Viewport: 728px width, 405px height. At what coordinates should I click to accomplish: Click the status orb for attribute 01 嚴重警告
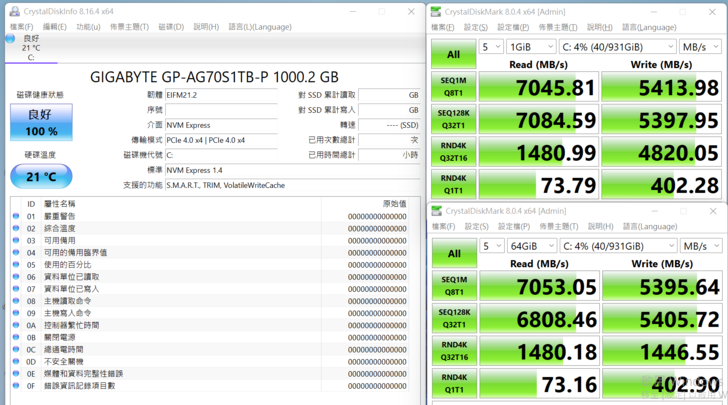tap(16, 216)
